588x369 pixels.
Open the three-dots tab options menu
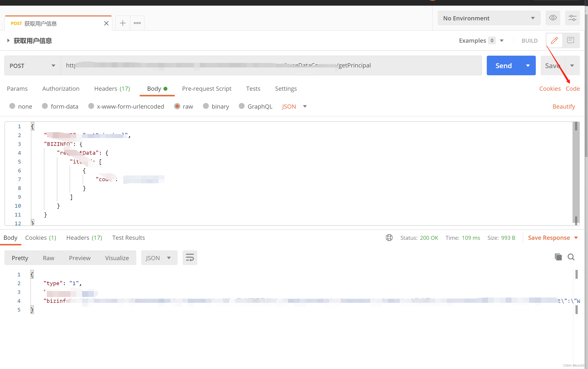tap(137, 23)
